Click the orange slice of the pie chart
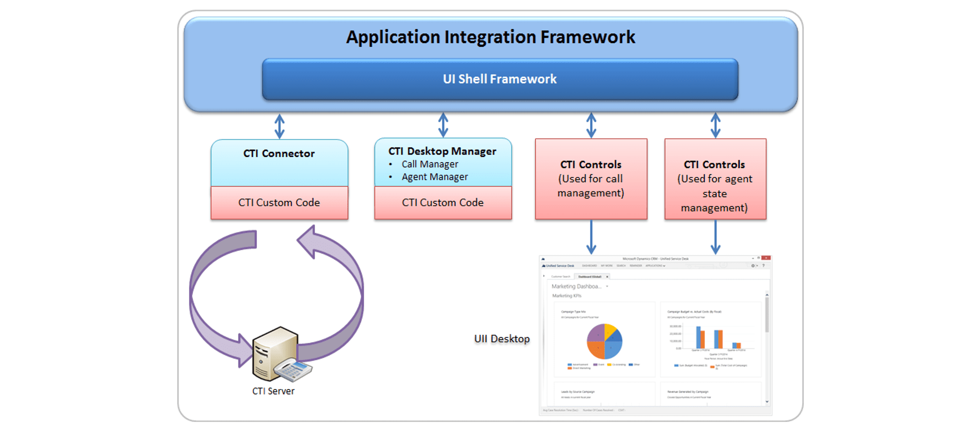This screenshot has width=980, height=434. tap(596, 350)
